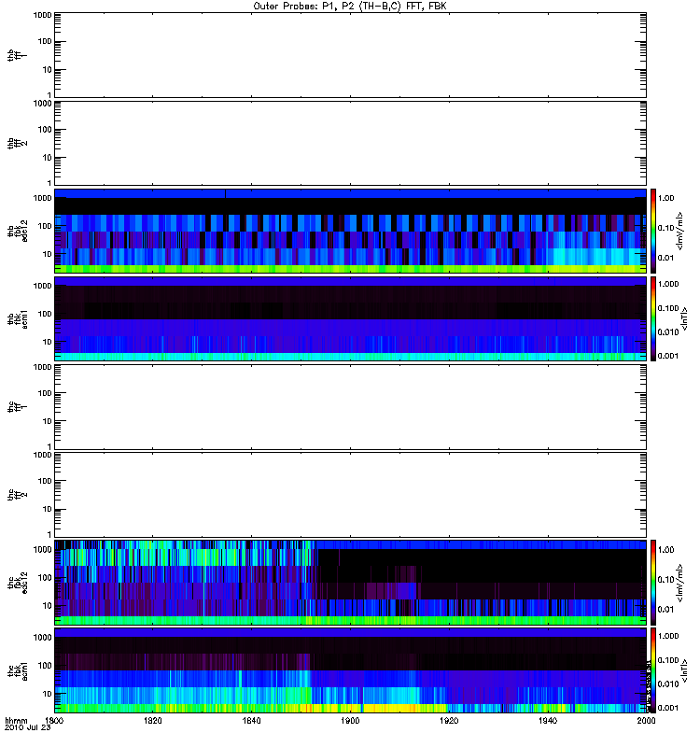
Task: Click the "<|nT|>" unit label beside the thc scm1 color bar
Action: pyautogui.click(x=684, y=670)
